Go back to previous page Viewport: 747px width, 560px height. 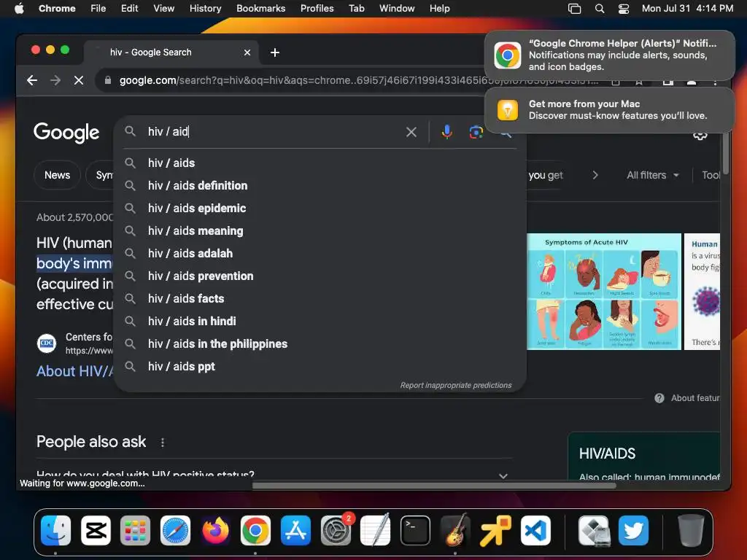(32, 80)
